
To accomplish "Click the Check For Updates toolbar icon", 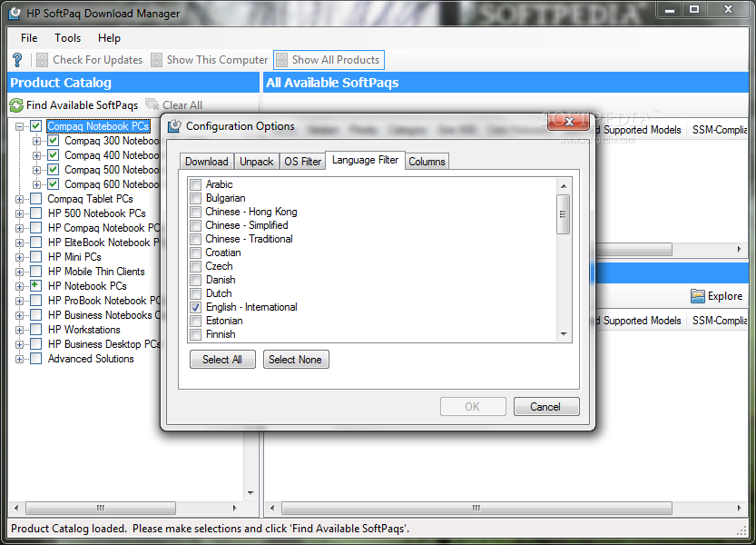I will 43,60.
